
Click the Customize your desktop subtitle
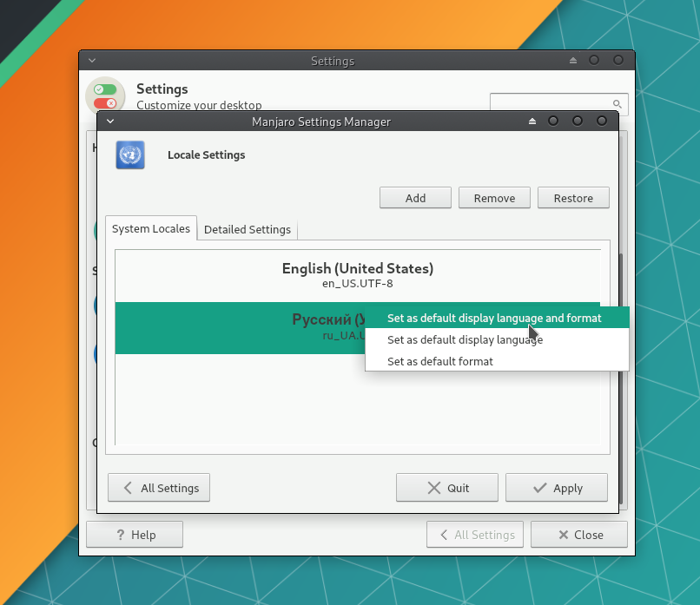[199, 105]
